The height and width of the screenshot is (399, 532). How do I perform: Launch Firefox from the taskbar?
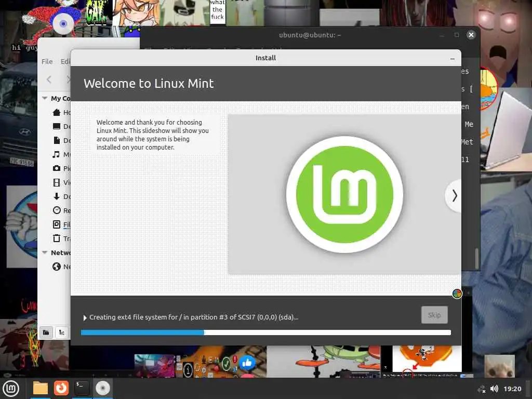pos(61,388)
